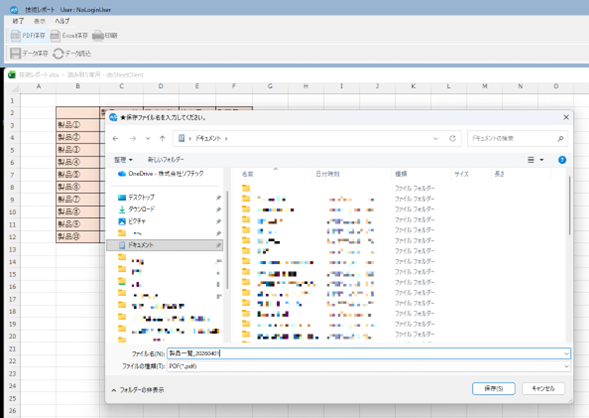Screen dimensions: 589x418
Task: Click the ファイル名 input field
Action: coord(369,353)
